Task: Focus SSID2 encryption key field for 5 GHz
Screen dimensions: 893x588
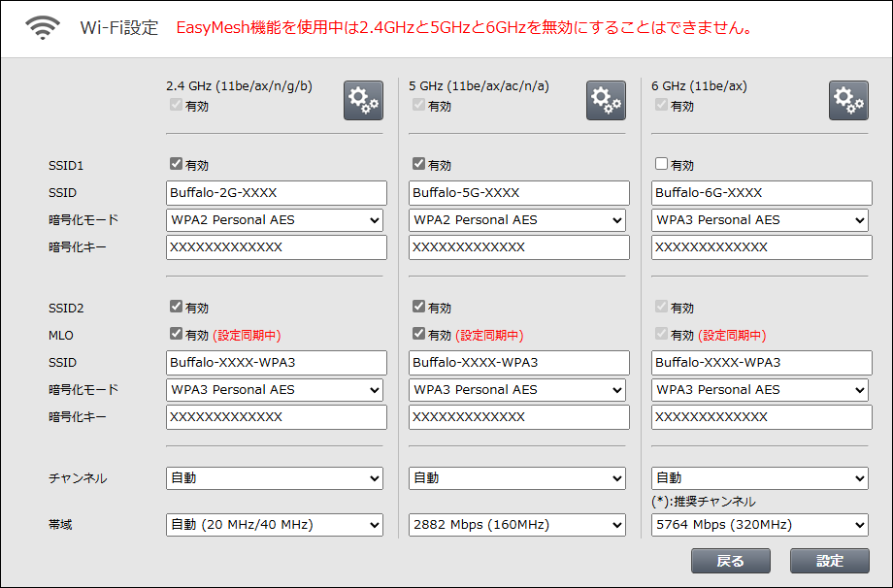Action: coord(519,417)
